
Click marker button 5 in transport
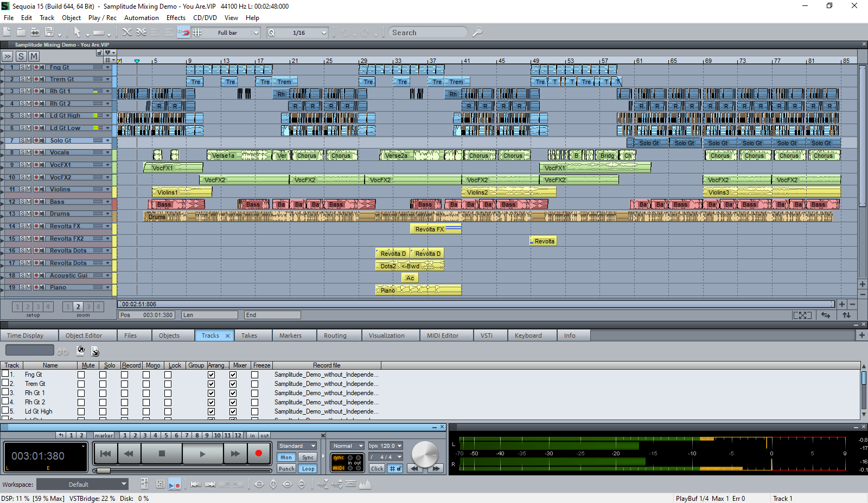point(166,435)
